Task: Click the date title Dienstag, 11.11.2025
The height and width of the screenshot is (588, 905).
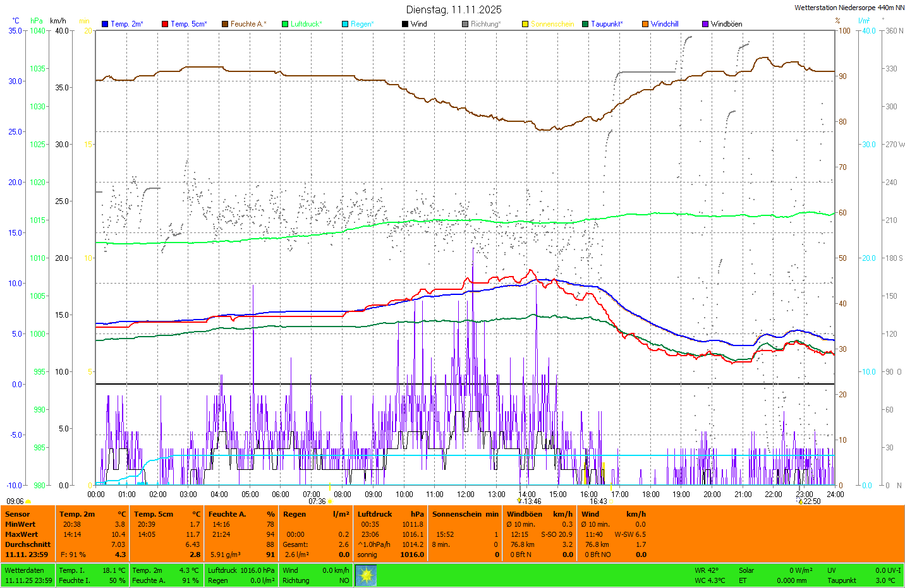Action: coord(454,9)
